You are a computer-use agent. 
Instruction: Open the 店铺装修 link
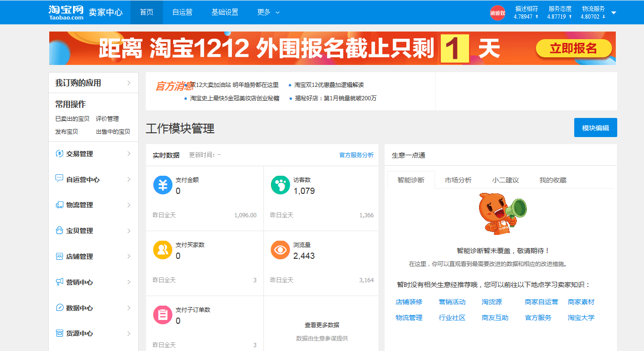point(409,302)
